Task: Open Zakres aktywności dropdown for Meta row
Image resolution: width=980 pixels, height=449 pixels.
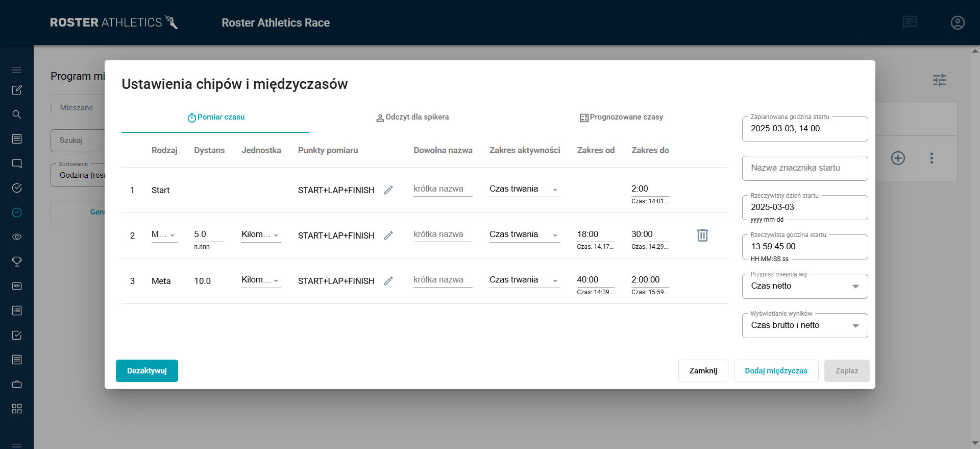Action: pos(525,280)
